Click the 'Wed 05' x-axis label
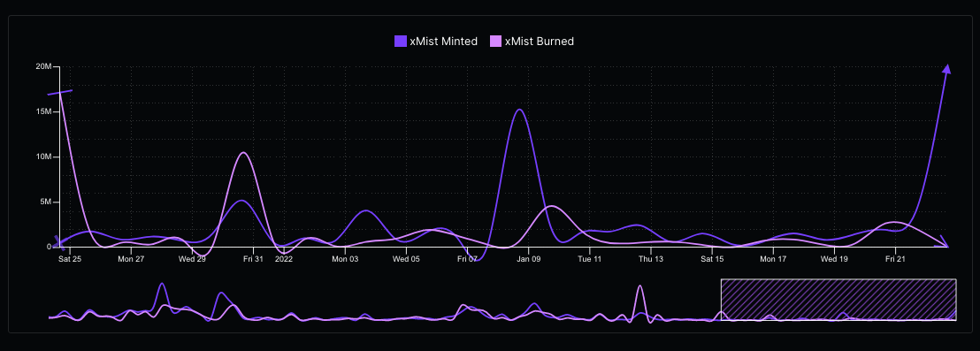The image size is (980, 351). [406, 258]
